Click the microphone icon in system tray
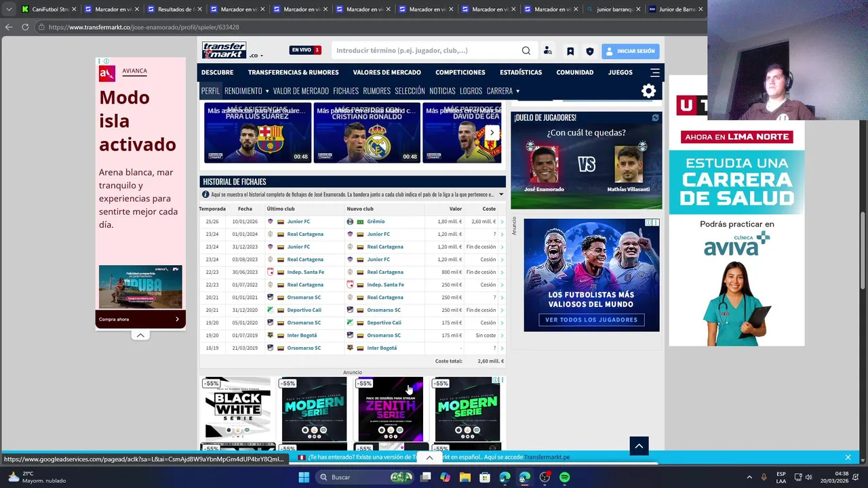This screenshot has width=868, height=488. coord(764,477)
